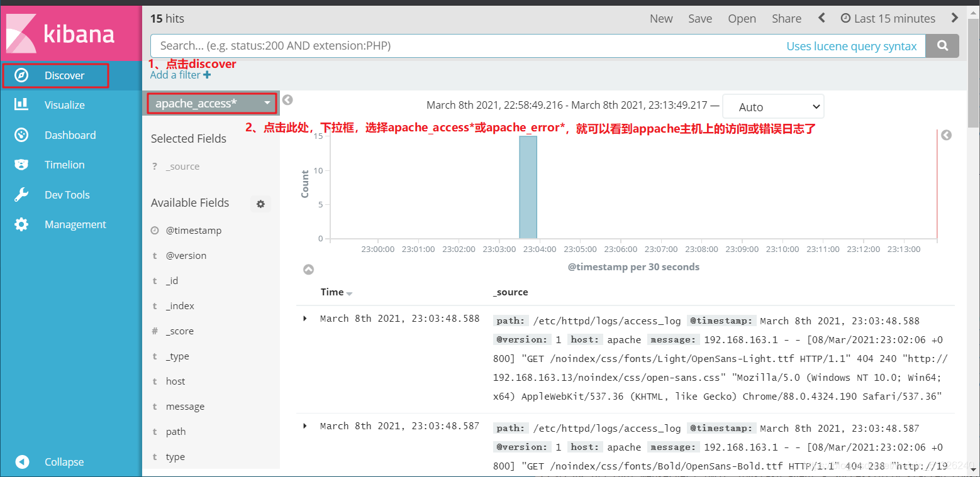Click the 15 hits count
The image size is (980, 477).
pos(167,19)
